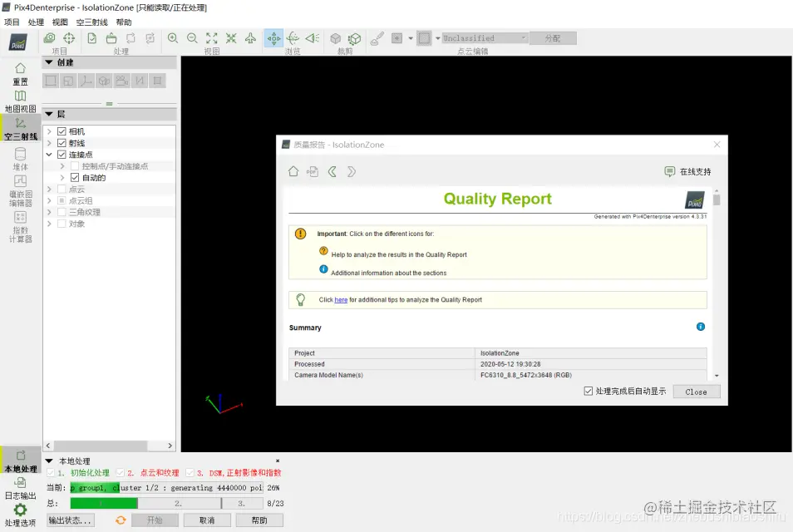Viewport: 793px width, 532px height.
Task: Toggle the 点云组 layer checkbox
Action: (x=62, y=201)
